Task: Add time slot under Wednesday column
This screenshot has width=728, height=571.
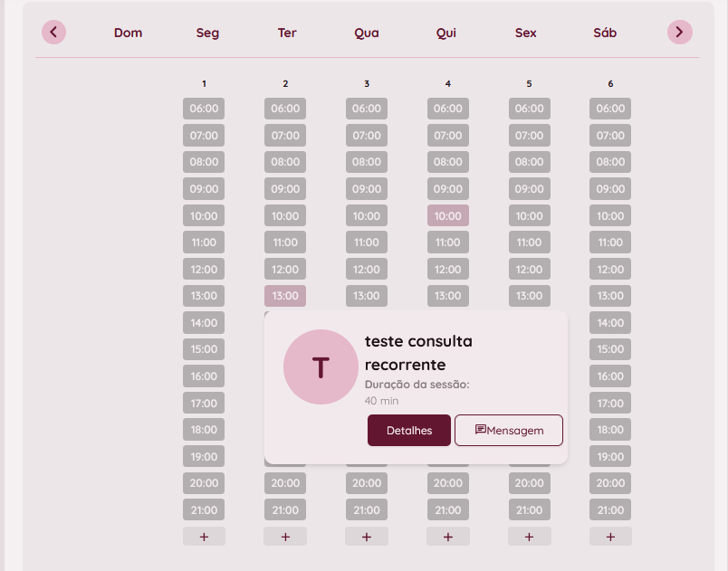Action: pos(367,537)
